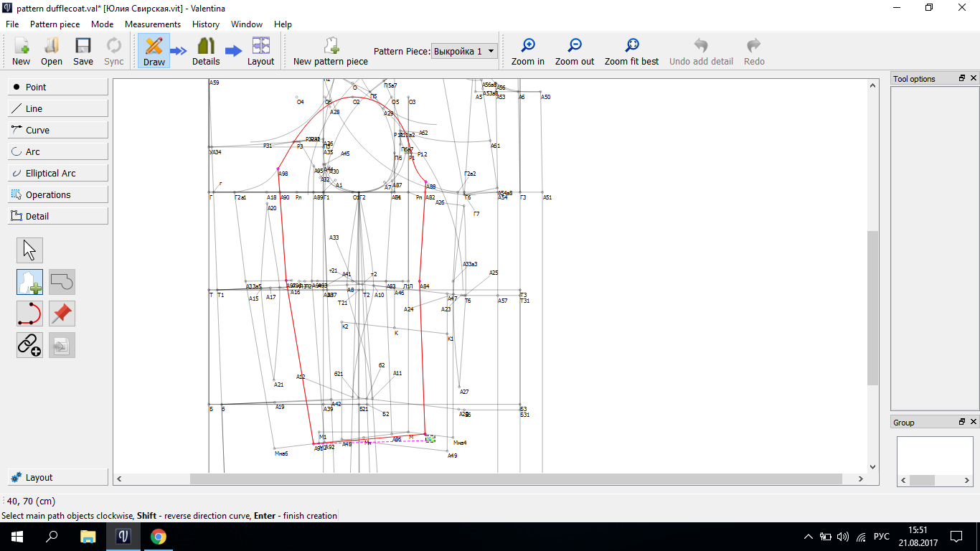Viewport: 980px width, 551px height.
Task: Click the Redo button
Action: (x=754, y=52)
